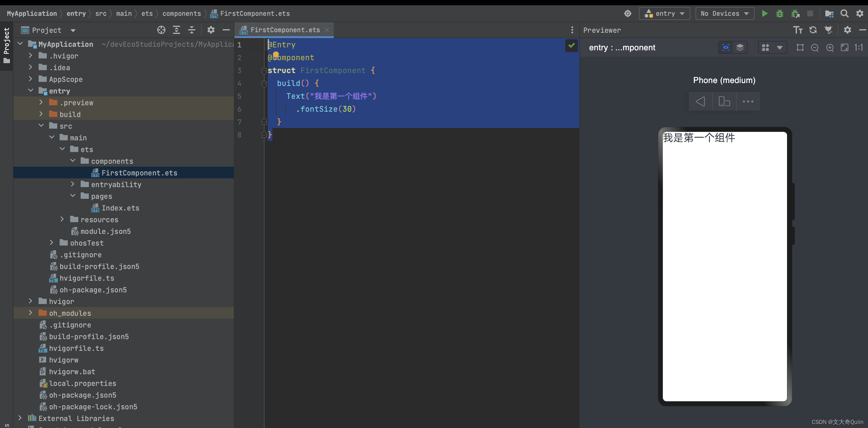
Task: Click the search icon in top toolbar
Action: coord(845,13)
